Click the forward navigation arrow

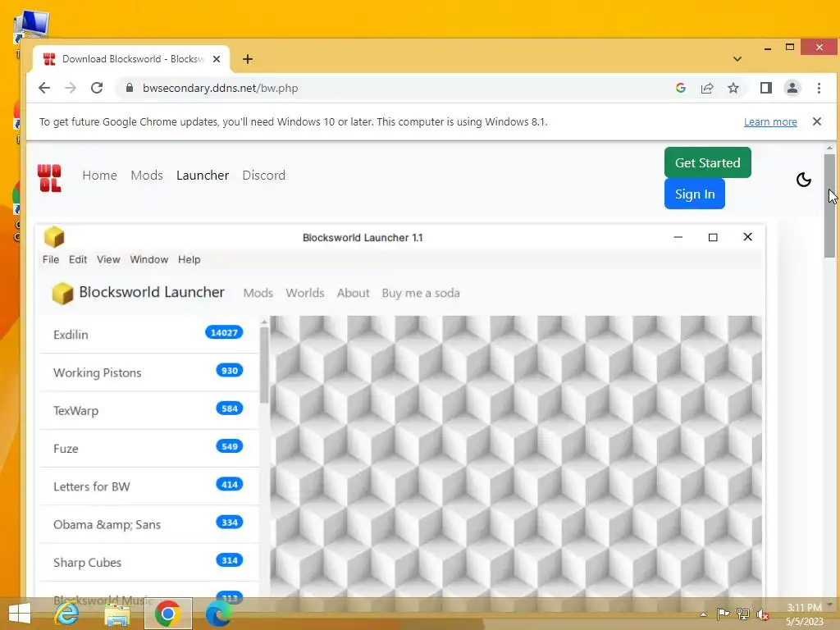[x=71, y=88]
